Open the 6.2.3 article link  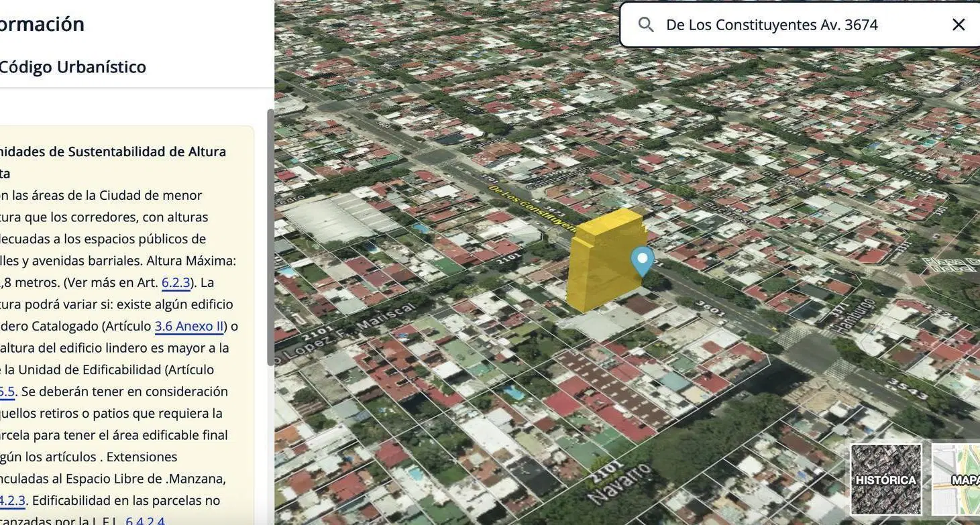coord(176,282)
